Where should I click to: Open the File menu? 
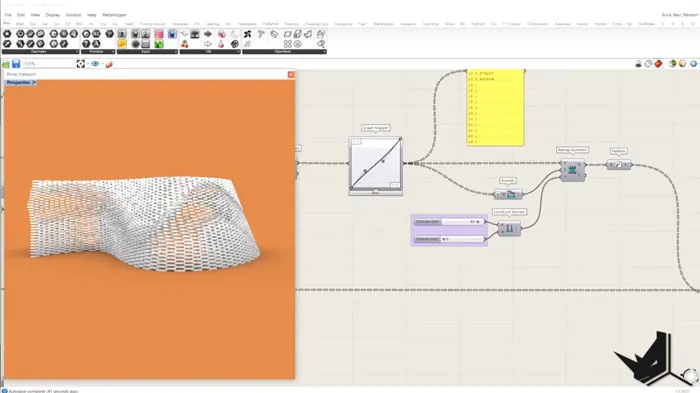(8, 15)
